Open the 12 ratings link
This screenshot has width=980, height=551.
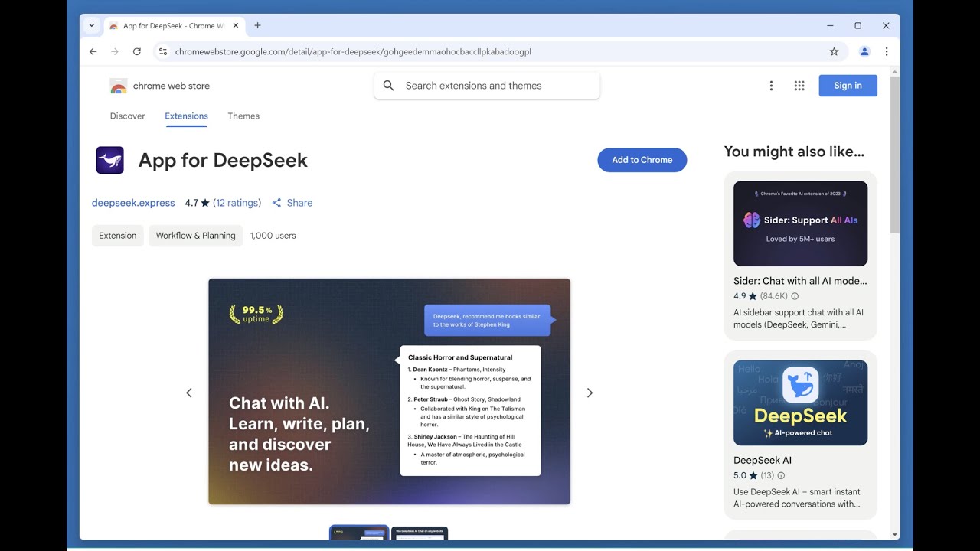[x=237, y=203]
